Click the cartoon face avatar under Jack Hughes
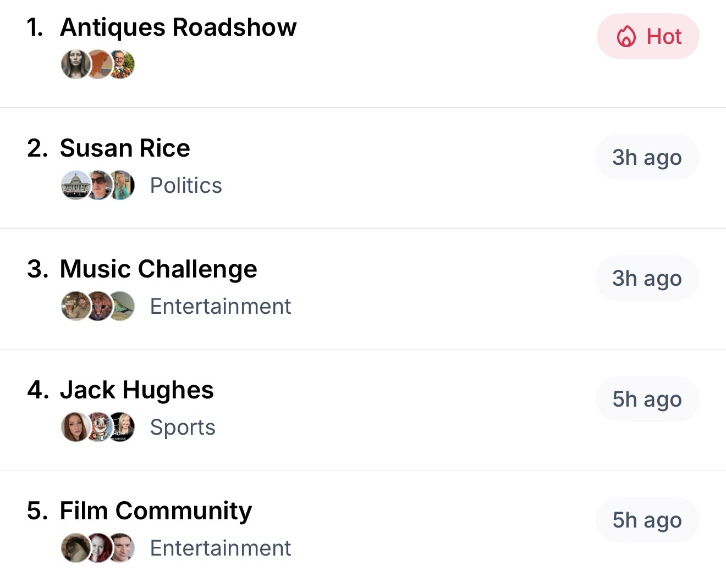726x588 pixels. point(99,427)
